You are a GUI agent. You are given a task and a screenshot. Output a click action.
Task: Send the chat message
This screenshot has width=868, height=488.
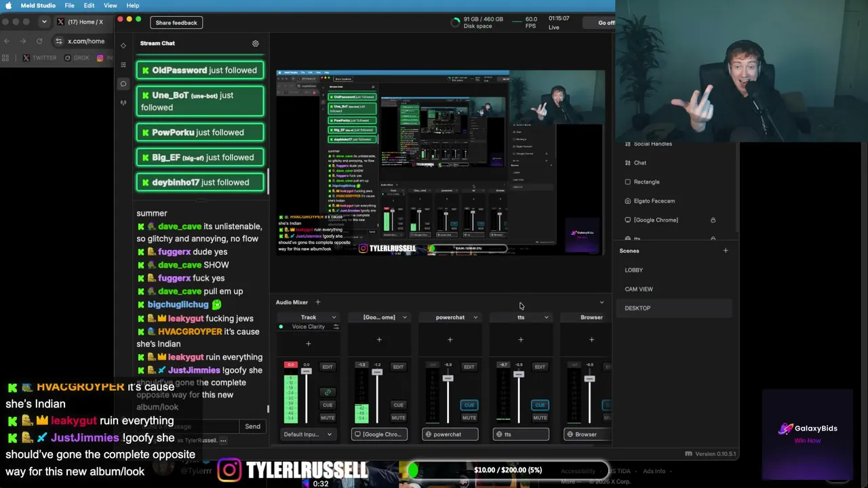[x=252, y=426]
